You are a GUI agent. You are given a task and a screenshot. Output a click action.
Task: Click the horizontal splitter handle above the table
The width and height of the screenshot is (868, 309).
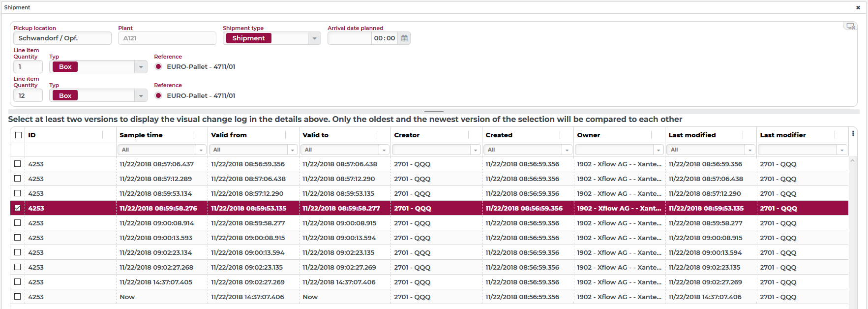pyautogui.click(x=434, y=112)
